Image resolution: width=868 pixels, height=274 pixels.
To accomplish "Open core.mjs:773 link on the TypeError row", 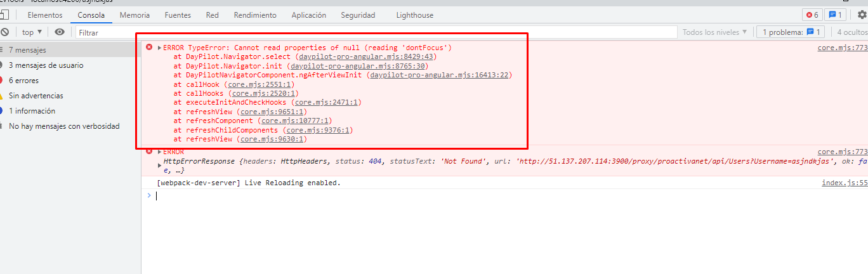I will click(842, 48).
